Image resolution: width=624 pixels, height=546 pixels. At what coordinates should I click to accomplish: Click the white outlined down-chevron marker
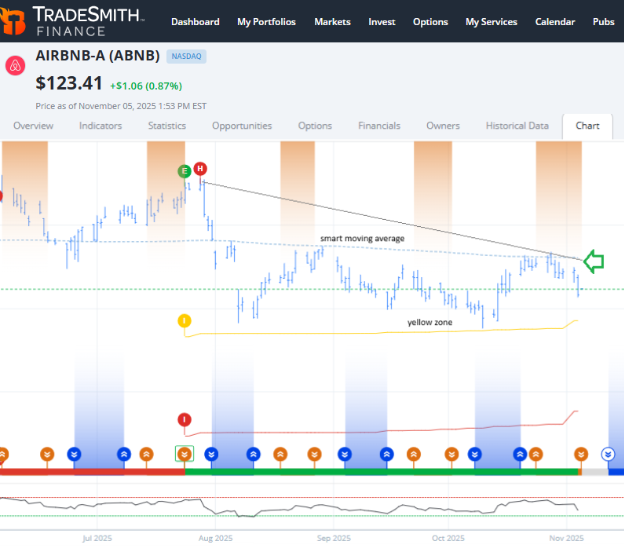(x=608, y=454)
